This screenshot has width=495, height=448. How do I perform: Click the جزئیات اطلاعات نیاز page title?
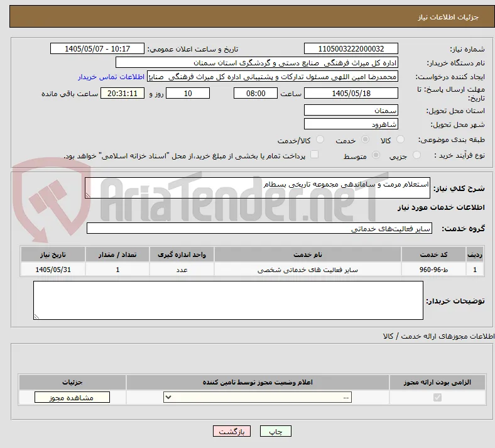(x=448, y=18)
